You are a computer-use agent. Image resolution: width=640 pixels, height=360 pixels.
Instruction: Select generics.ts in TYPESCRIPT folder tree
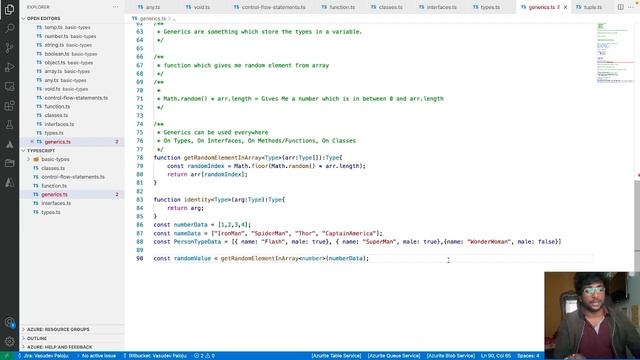(72, 194)
